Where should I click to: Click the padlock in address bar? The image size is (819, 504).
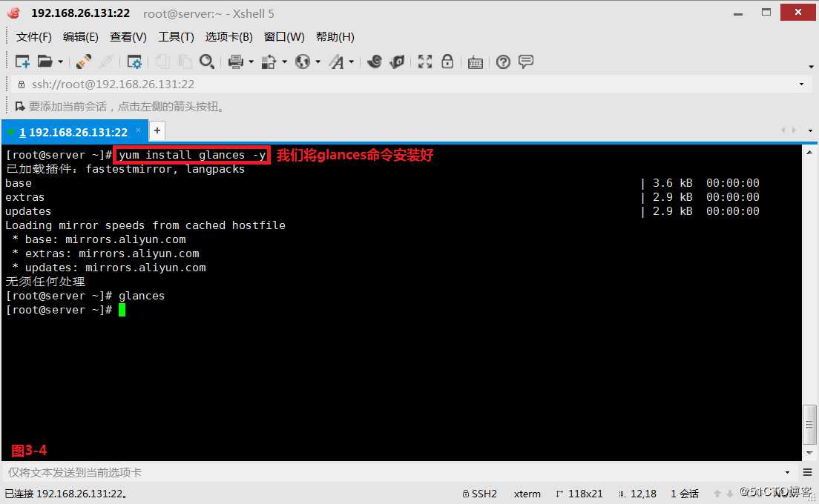click(x=22, y=84)
